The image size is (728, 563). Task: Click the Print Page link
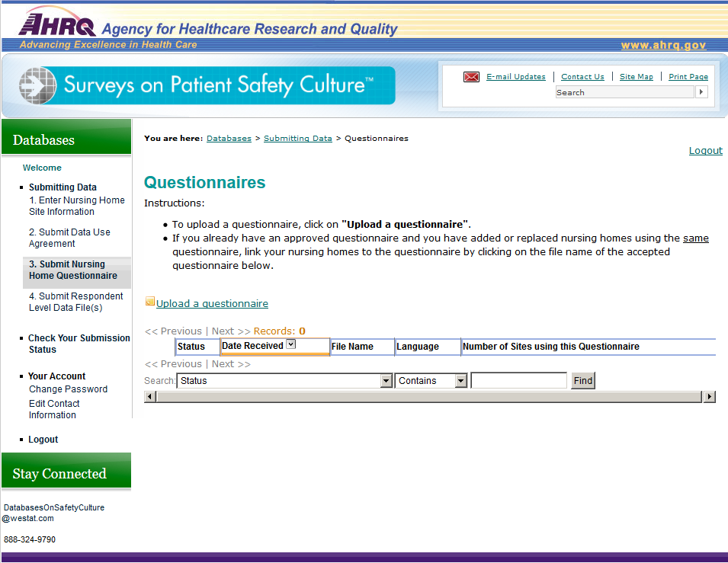pyautogui.click(x=688, y=77)
